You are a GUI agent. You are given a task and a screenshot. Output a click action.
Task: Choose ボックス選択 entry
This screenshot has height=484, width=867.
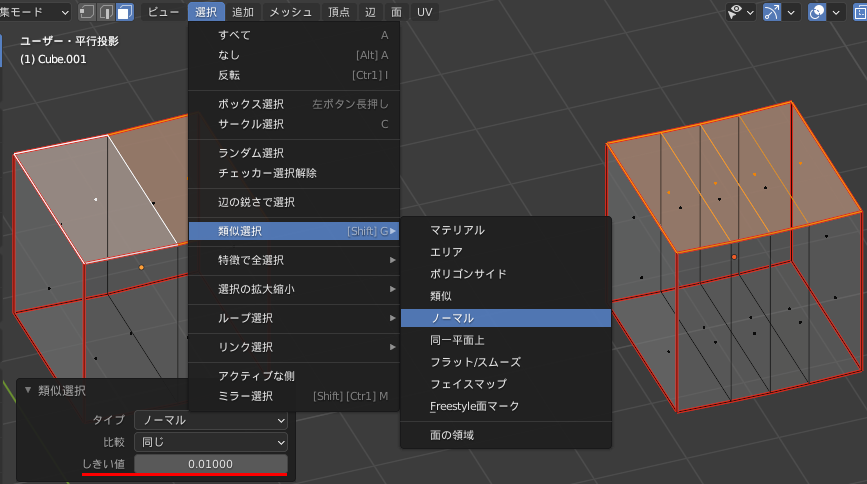pos(294,103)
